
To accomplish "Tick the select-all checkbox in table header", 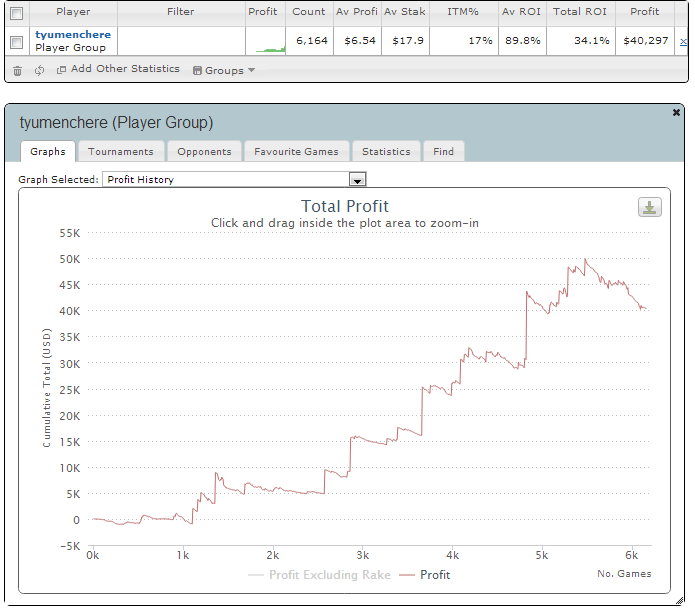I will 15,12.
